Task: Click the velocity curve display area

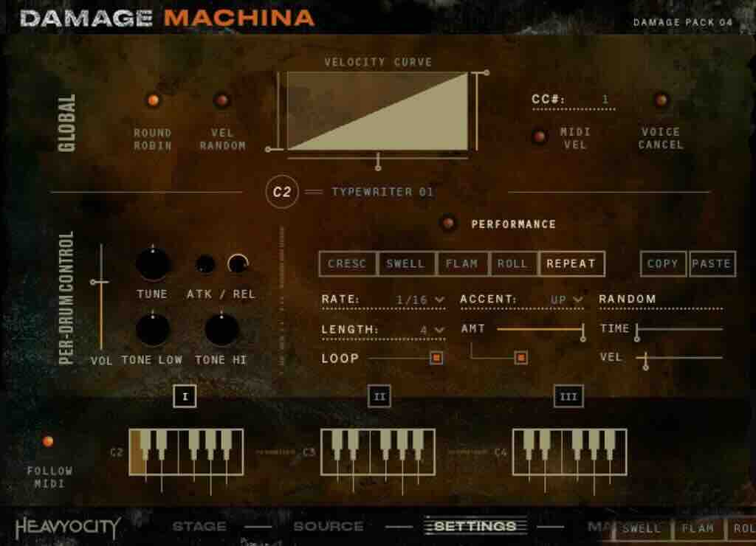Action: pos(377,111)
